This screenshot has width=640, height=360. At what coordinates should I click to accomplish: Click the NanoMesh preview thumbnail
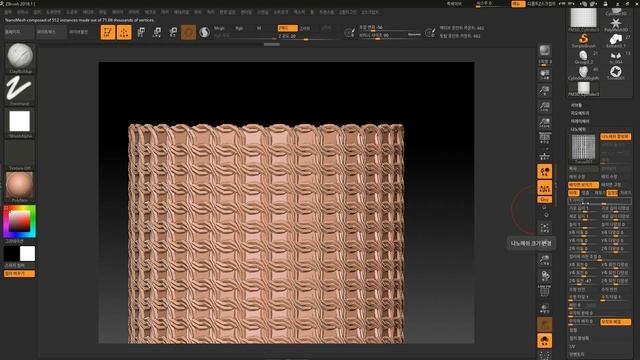[583, 149]
